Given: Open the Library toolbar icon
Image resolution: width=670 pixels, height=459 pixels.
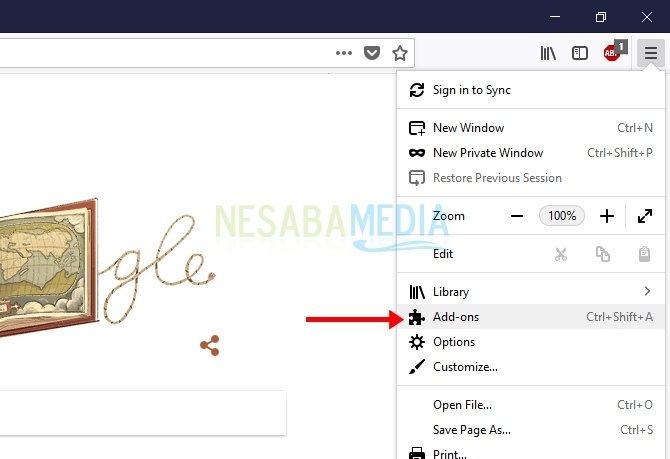Looking at the screenshot, I should click(548, 53).
